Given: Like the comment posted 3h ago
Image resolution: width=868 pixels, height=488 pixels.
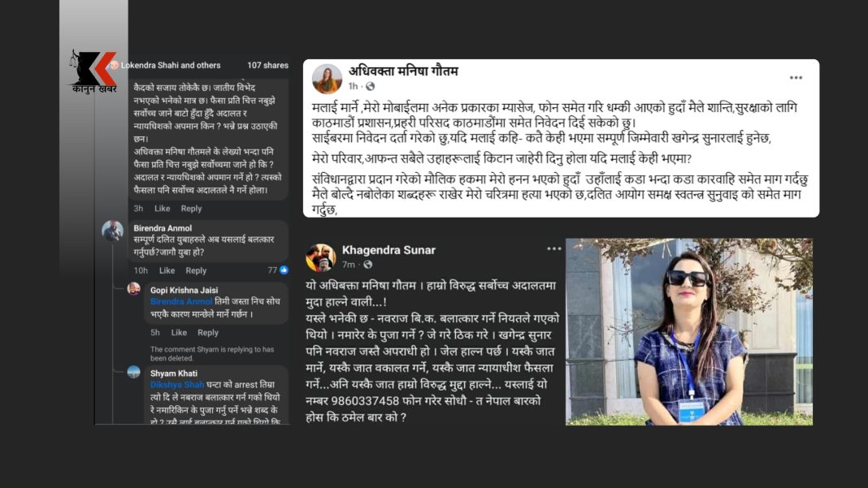Looking at the screenshot, I should [163, 209].
